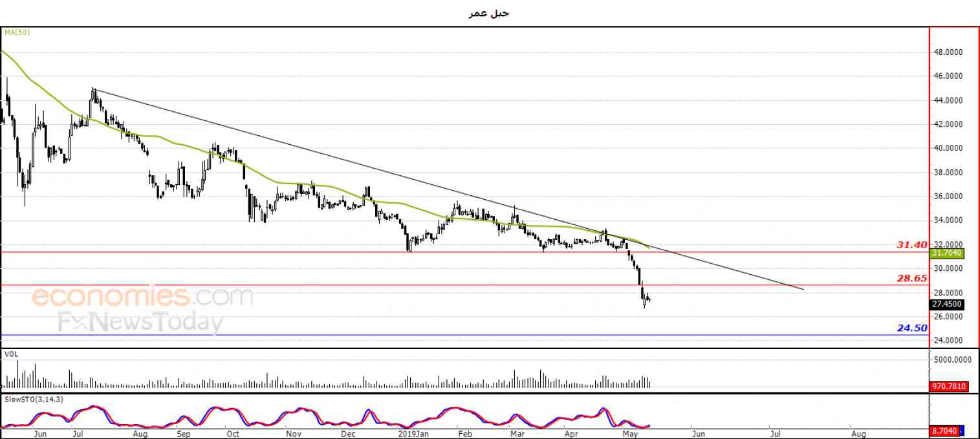Click the SlowSTO(3,14,3) indicator label
The image size is (980, 439).
[34, 399]
